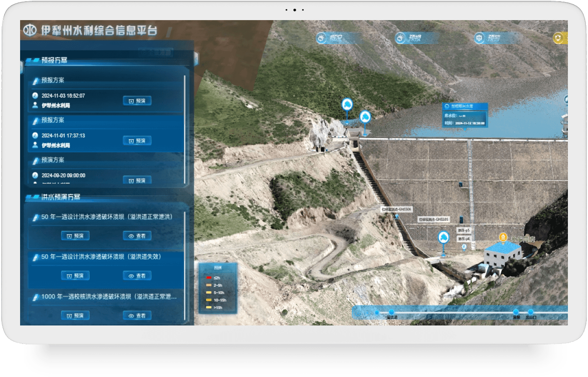The height and width of the screenshot is (377, 588).
Task: Run 预演 for the 2024-11-01 17:37:13 plan
Action: [x=137, y=141]
